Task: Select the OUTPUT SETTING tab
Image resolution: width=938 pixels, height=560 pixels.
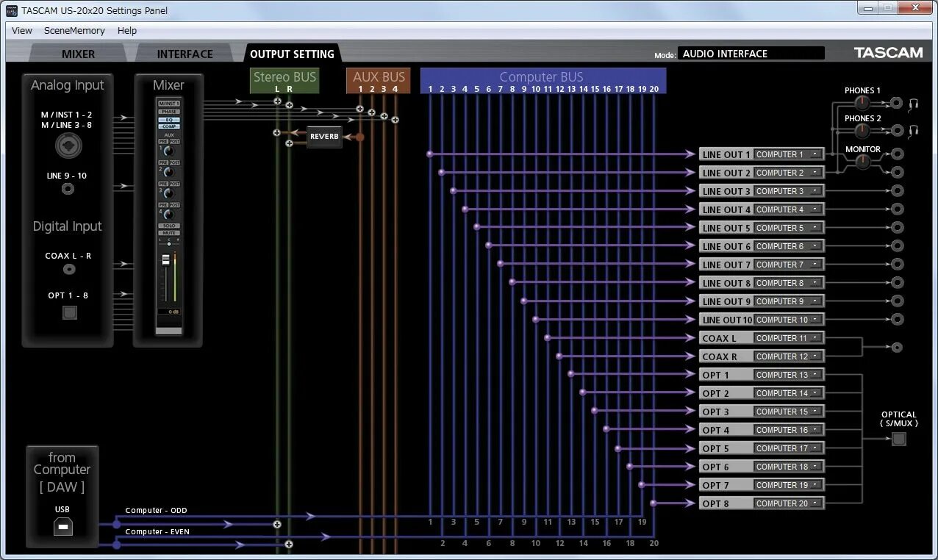Action: pos(292,54)
